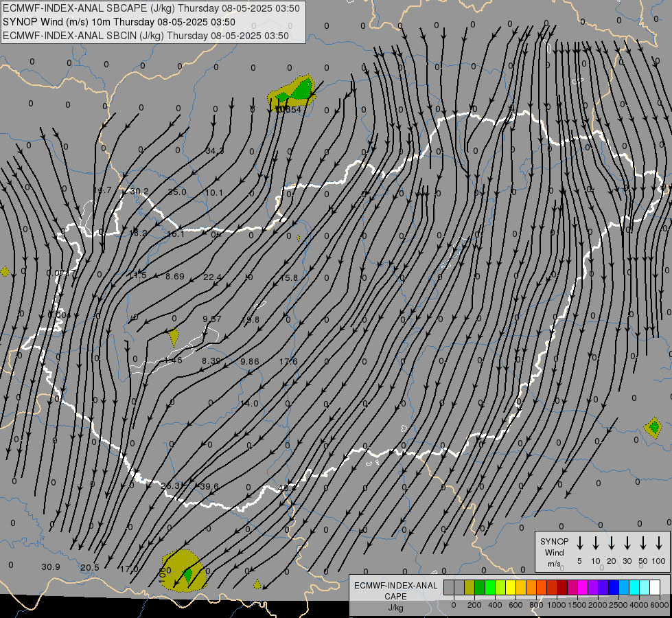The height and width of the screenshot is (618, 672).
Task: Click the SYNOP Wind m/s legend label
Action: pos(554,552)
